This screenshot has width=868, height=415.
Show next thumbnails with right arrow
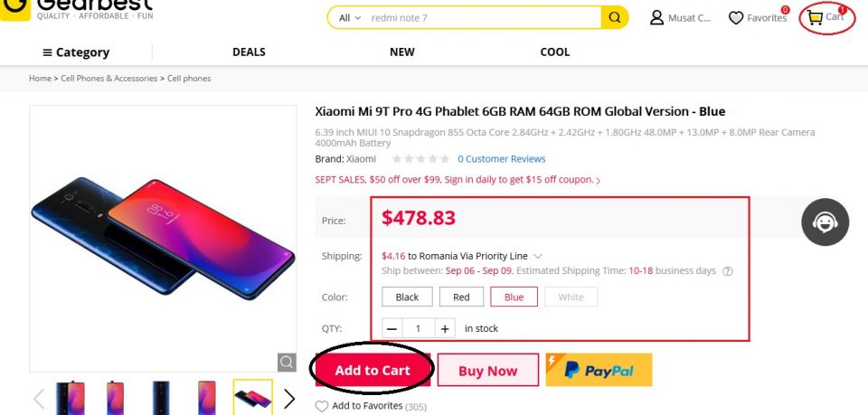click(x=289, y=399)
